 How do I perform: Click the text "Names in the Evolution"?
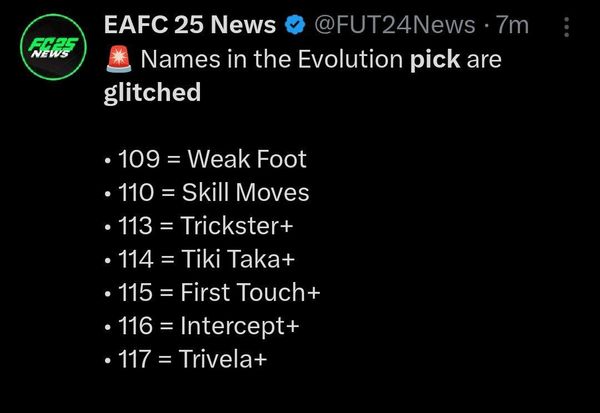[272, 60]
